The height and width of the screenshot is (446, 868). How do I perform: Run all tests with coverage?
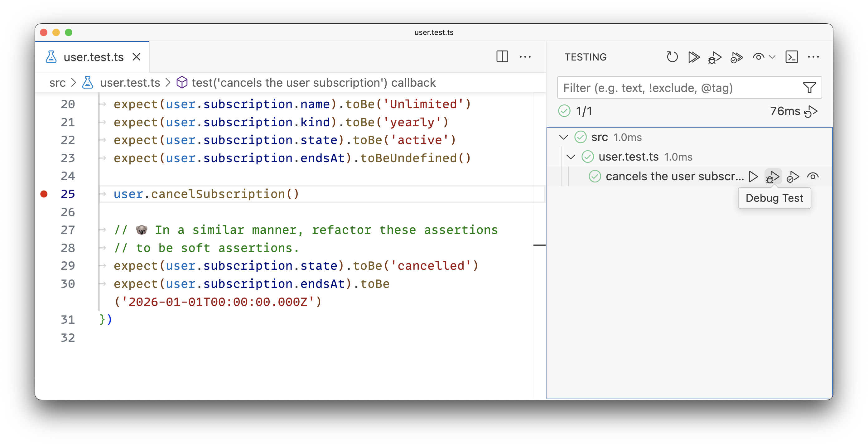[737, 57]
